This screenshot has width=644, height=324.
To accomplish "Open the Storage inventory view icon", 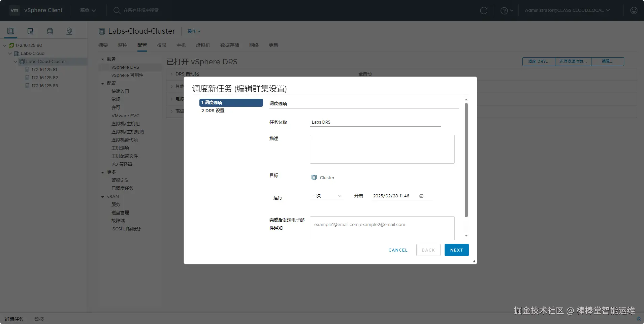I will pos(50,31).
